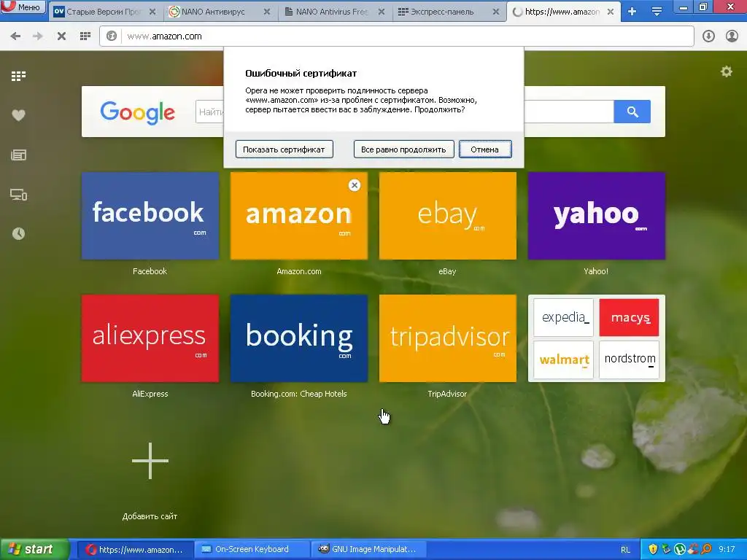The height and width of the screenshot is (560, 747).
Task: Select the https://www.amazon tab
Action: [563, 12]
